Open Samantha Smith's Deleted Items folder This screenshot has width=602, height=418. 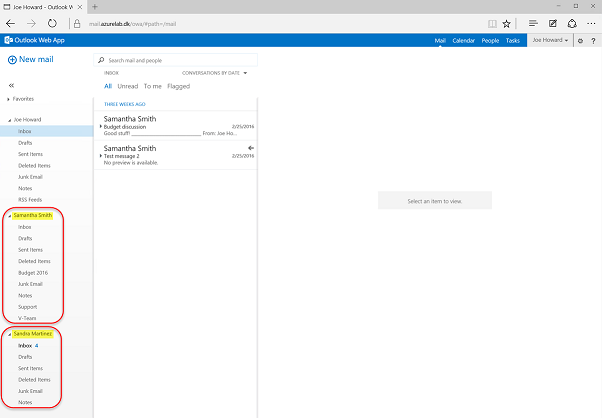(34, 261)
